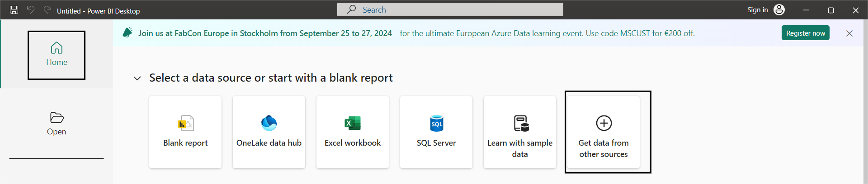Click Register now button
Image resolution: width=868 pixels, height=184 pixels.
(805, 33)
